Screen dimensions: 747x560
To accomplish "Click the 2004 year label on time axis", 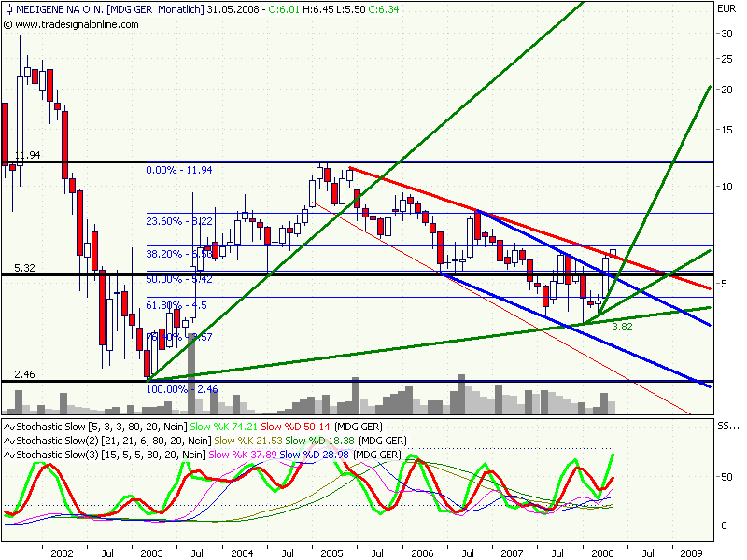I will 242,553.
